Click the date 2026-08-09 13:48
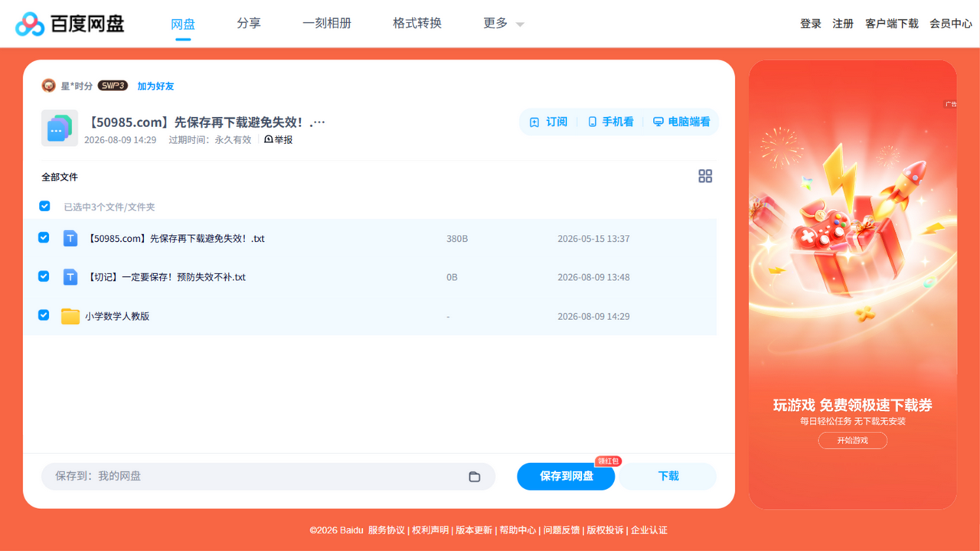The image size is (980, 551). pyautogui.click(x=593, y=277)
